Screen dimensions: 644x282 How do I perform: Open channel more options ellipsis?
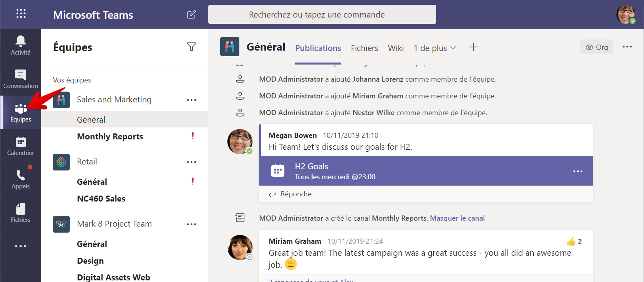pos(627,47)
